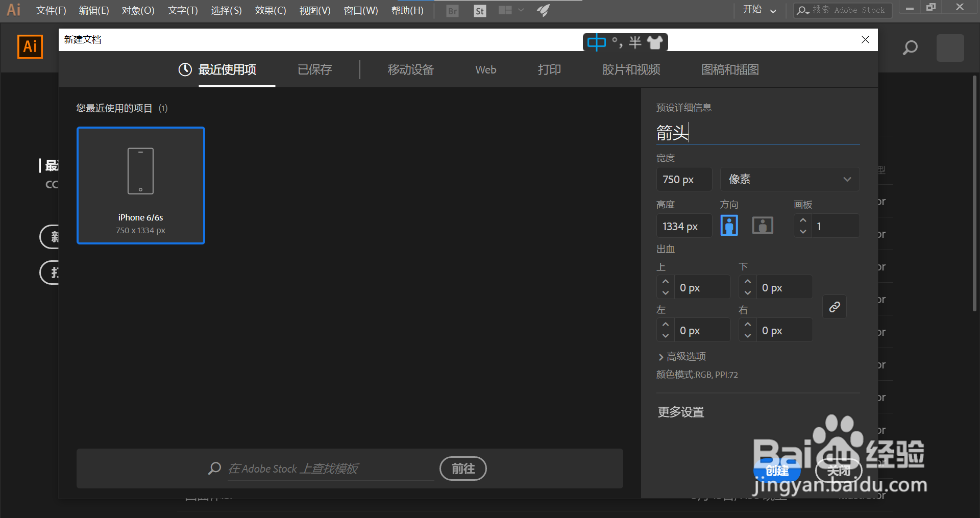Open the 文字(T) menu
This screenshot has height=518, width=980.
[x=183, y=11]
